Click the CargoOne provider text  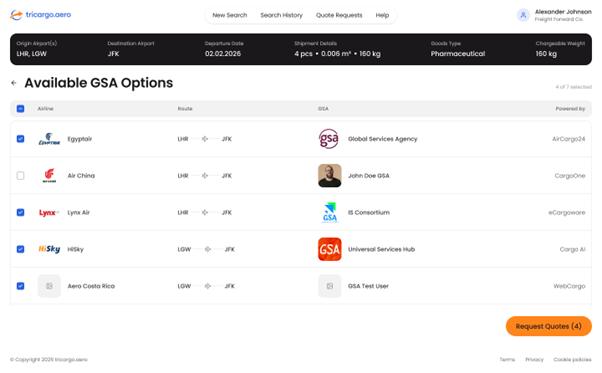(x=570, y=176)
